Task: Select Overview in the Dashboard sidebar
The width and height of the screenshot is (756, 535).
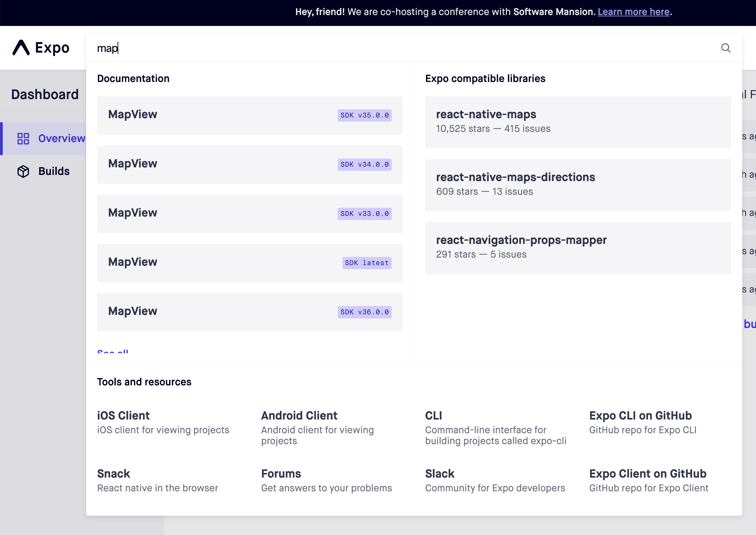Action: coord(62,139)
